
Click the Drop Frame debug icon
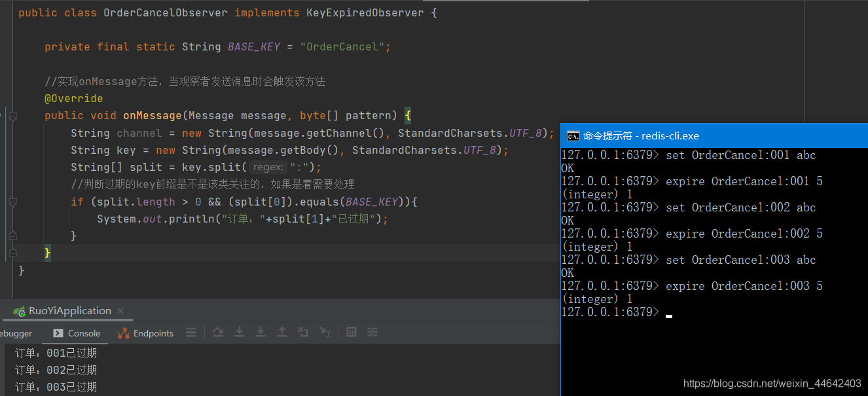coord(303,333)
